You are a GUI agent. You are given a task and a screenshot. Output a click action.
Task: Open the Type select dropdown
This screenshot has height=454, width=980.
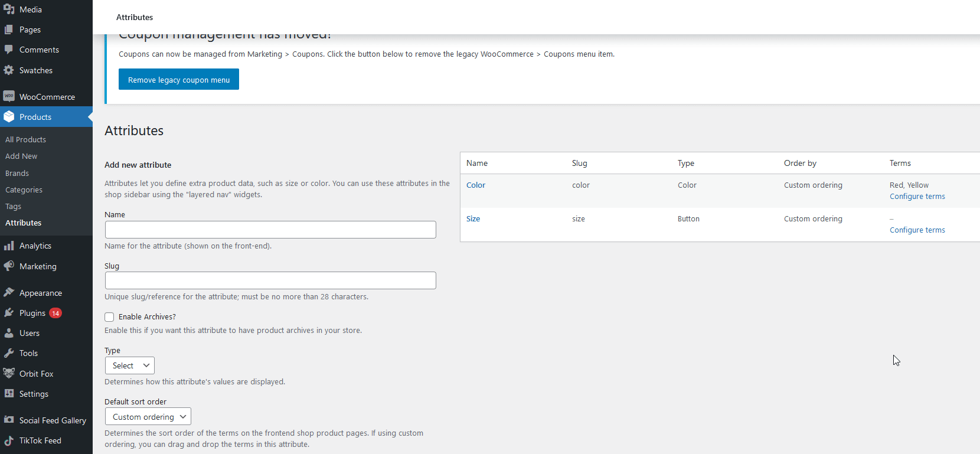[130, 365]
